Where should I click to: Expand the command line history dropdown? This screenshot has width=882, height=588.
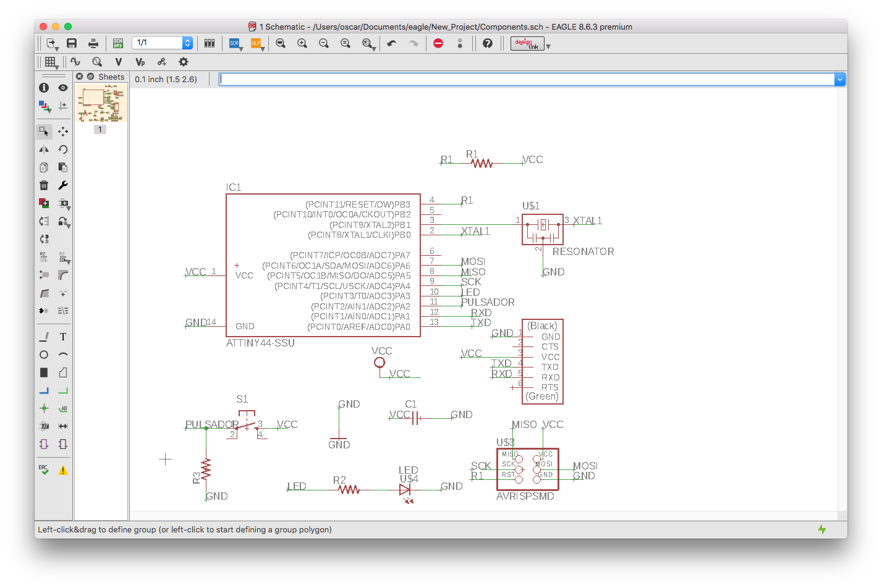coord(839,79)
